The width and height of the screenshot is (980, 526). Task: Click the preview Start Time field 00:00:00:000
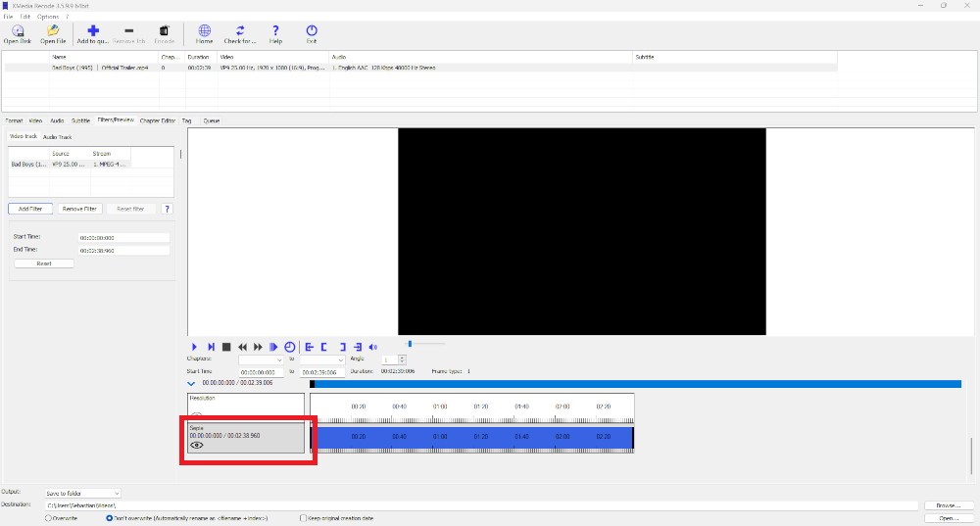[261, 372]
